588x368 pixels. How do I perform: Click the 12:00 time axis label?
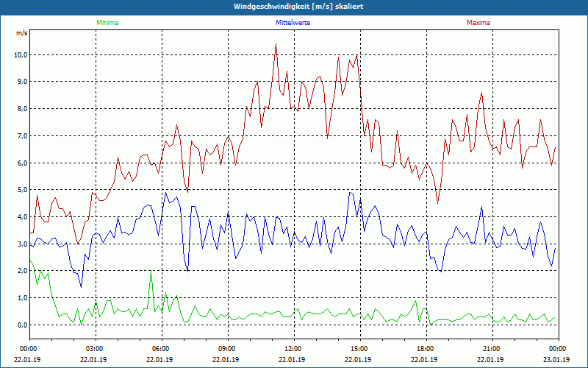[x=294, y=349]
